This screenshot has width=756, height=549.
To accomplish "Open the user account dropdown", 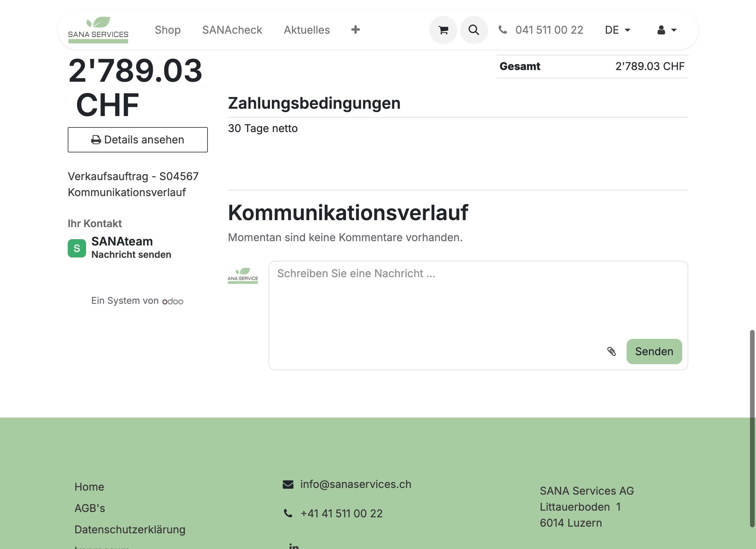I will (x=667, y=30).
